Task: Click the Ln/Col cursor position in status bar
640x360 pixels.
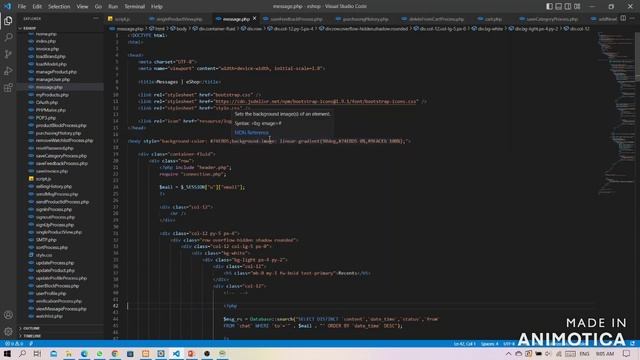Action: [464, 344]
